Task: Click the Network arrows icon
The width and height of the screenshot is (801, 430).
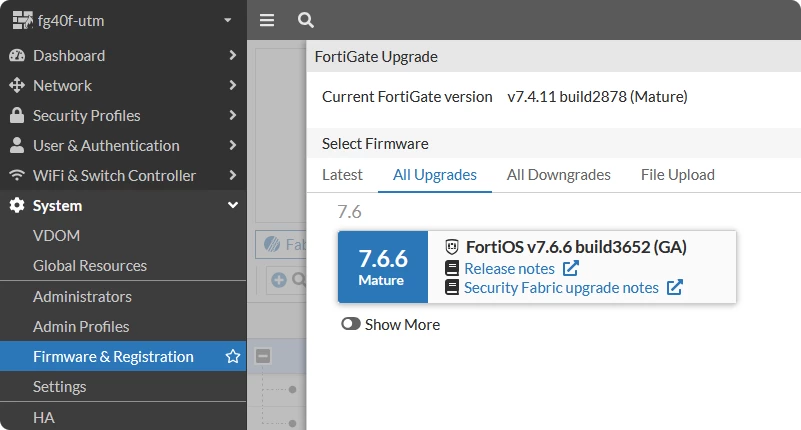Action: [x=17, y=85]
